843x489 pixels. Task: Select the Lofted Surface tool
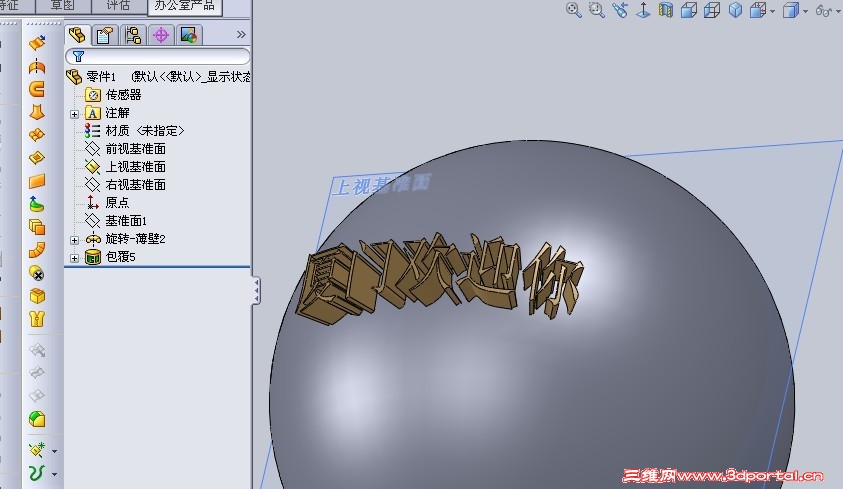37,112
